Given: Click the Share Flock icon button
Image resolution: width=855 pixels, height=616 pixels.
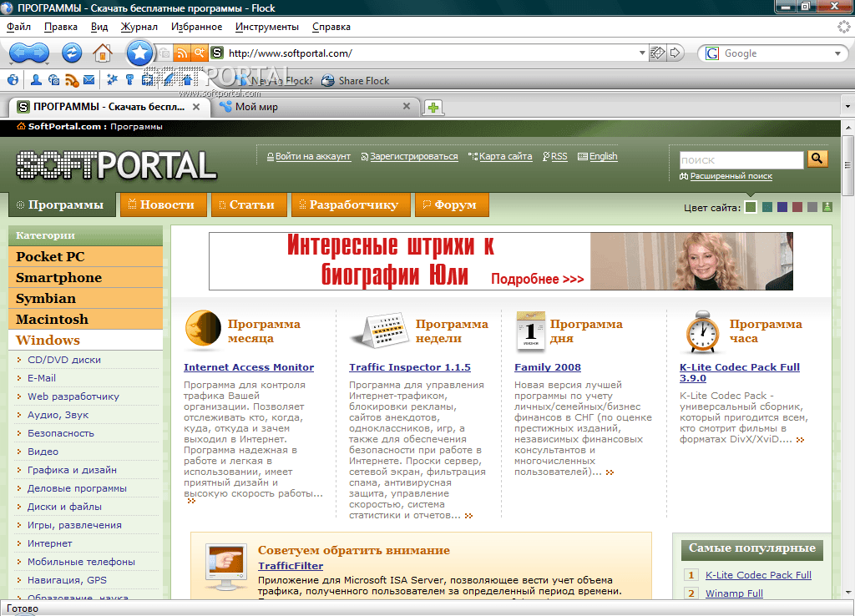Looking at the screenshot, I should pos(327,81).
